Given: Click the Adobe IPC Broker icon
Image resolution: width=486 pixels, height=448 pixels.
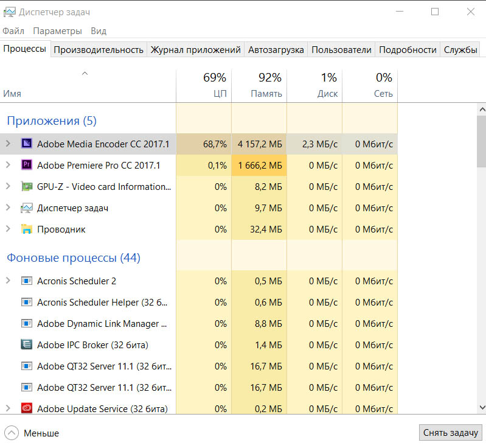Looking at the screenshot, I should pyautogui.click(x=27, y=345).
